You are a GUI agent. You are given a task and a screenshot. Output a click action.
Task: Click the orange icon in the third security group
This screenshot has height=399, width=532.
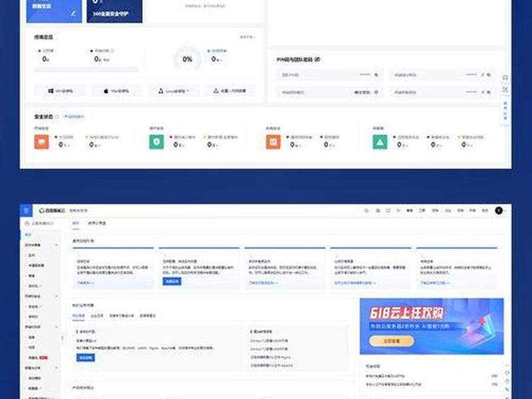273,142
